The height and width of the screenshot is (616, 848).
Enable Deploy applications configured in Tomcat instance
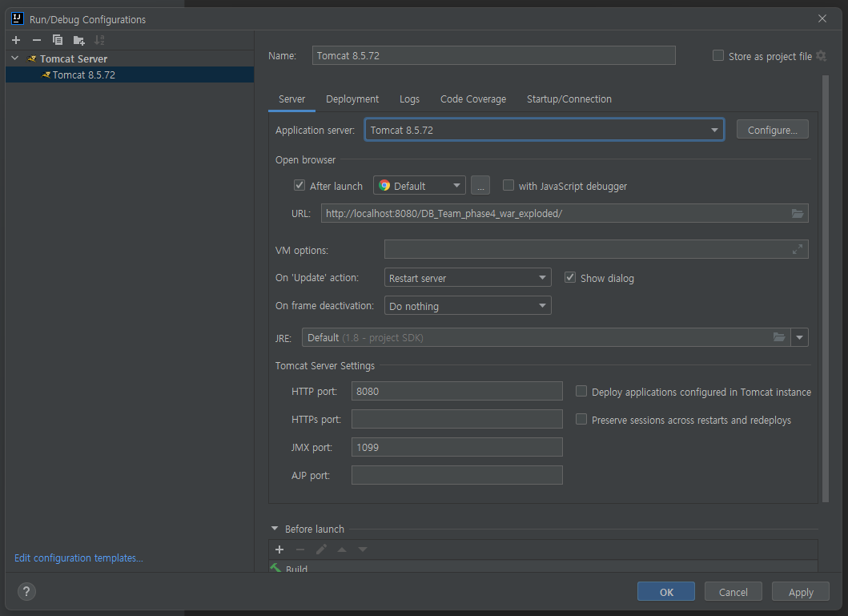[x=581, y=391]
